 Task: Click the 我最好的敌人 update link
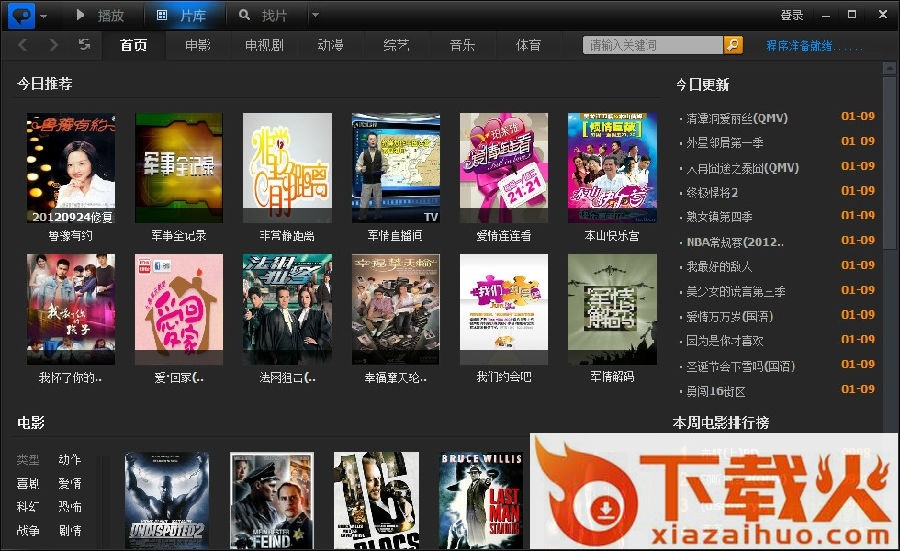(x=719, y=266)
